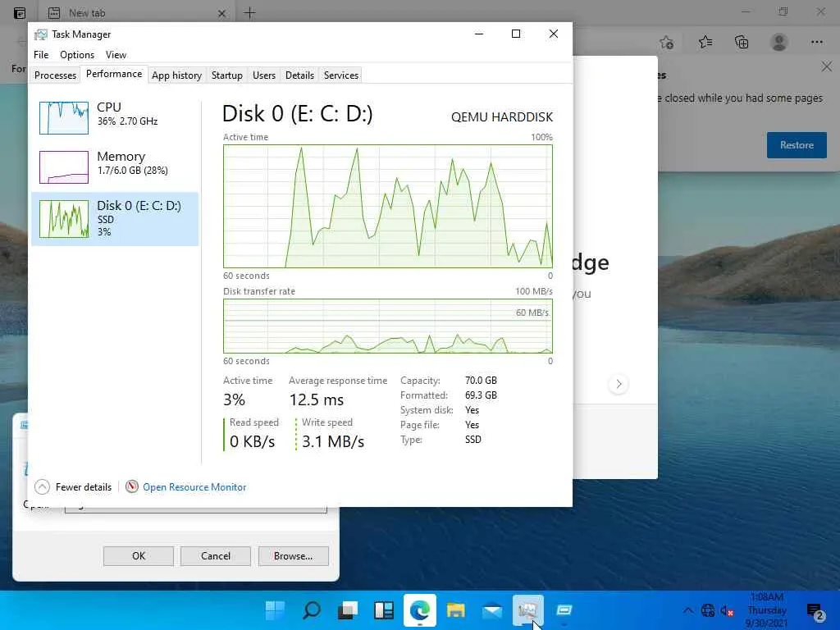Open Edge profile avatar
The height and width of the screenshot is (630, 840).
(x=779, y=42)
